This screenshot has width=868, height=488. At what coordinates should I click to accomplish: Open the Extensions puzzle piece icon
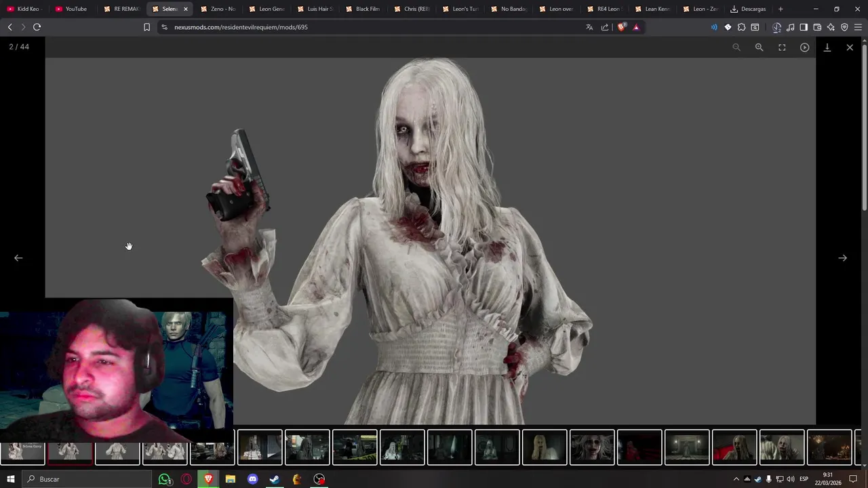741,27
